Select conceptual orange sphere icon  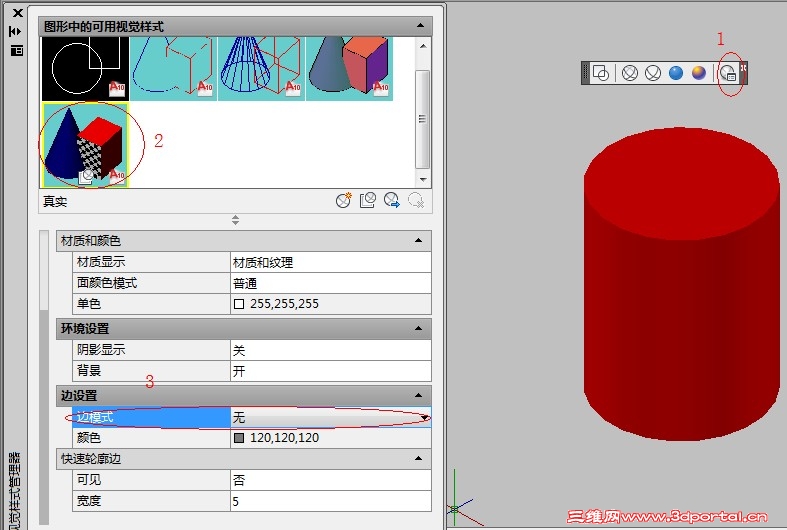coord(699,73)
